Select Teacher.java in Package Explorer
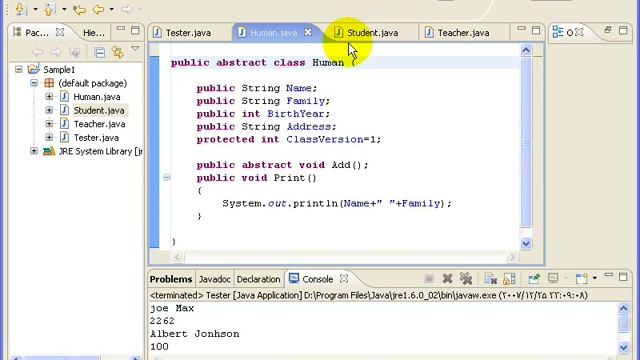Viewport: 640px width, 360px height. [x=99, y=124]
